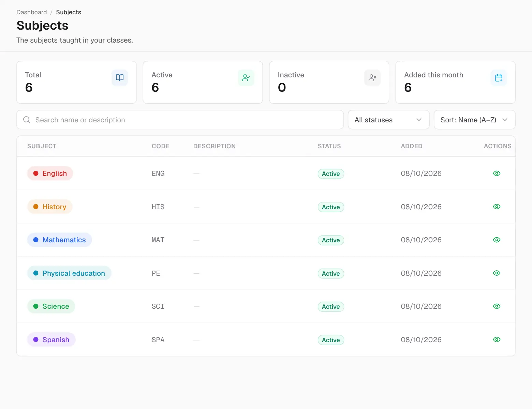Viewport: 532px width, 409px height.
Task: Click the magnifier icon in the search bar
Action: (x=27, y=120)
